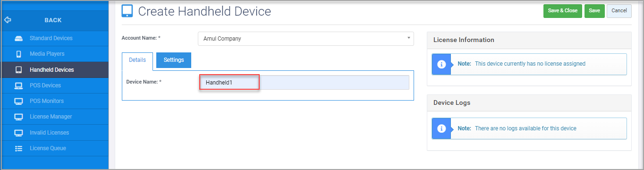Click the Handheld Devices tablet icon

19,70
